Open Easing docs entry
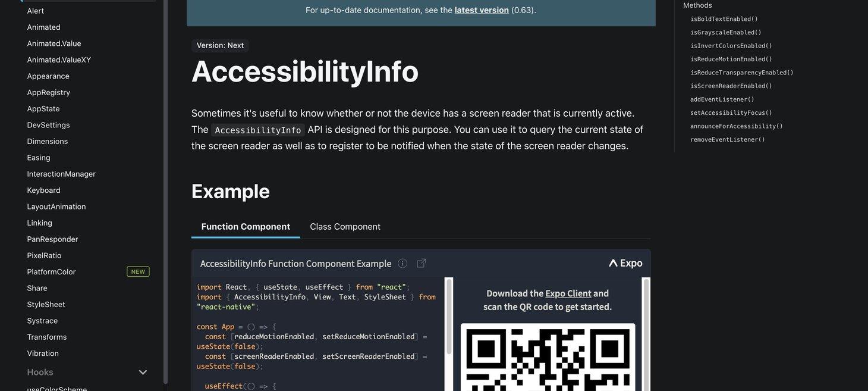 point(39,158)
